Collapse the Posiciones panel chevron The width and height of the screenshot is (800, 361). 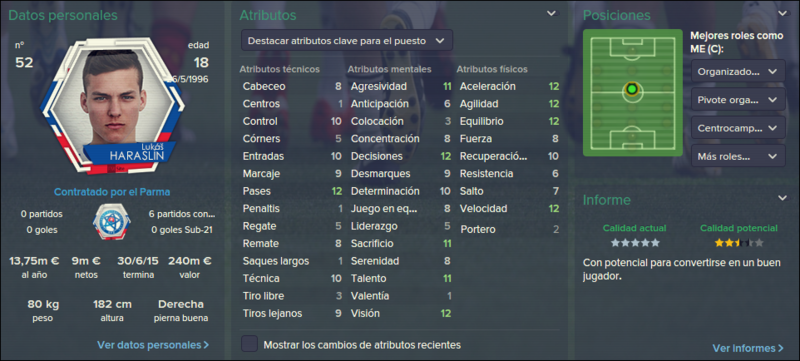point(782,14)
